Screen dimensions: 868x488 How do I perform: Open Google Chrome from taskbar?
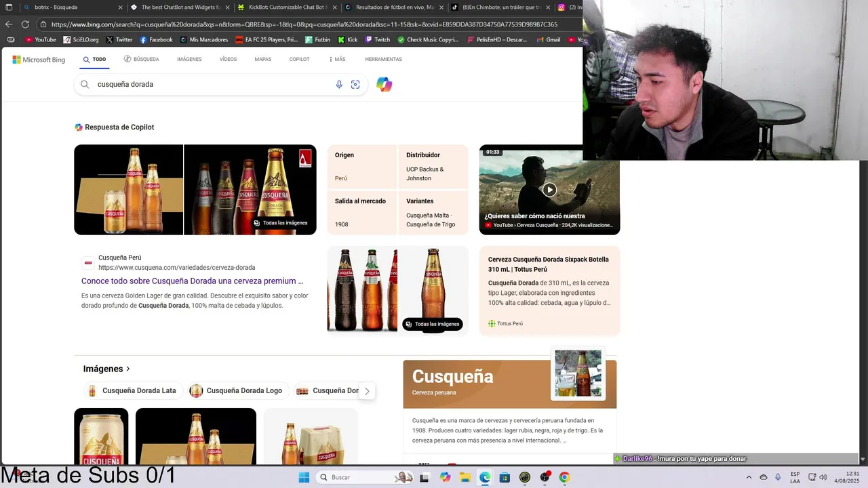click(x=564, y=477)
